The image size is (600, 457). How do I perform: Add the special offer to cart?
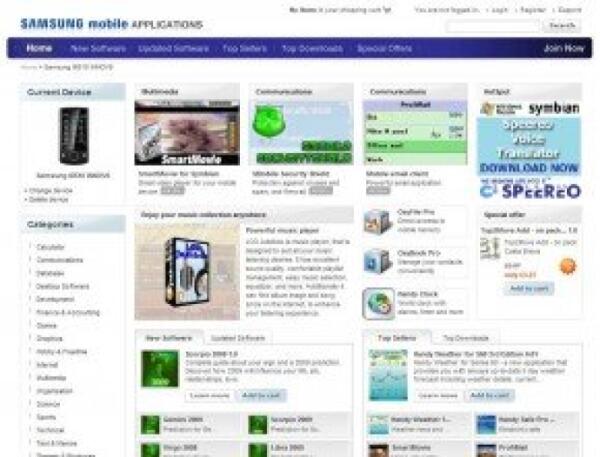[x=530, y=288]
